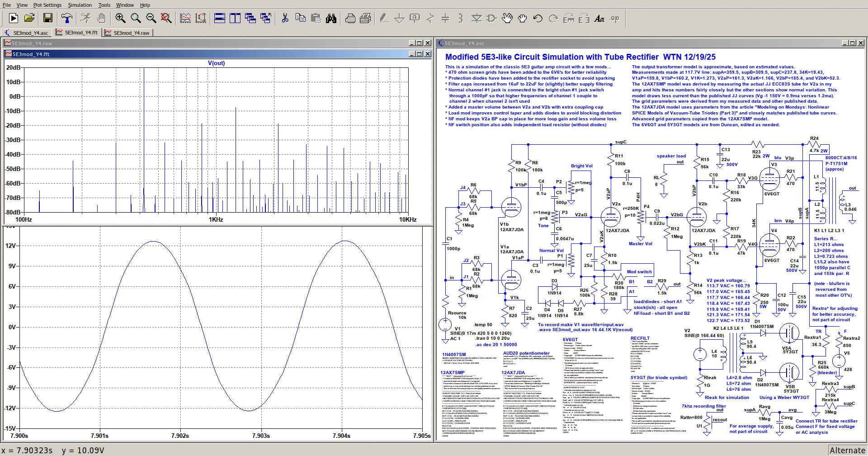This screenshot has width=868, height=456.
Task: Open the Simulation menu
Action: [80, 5]
